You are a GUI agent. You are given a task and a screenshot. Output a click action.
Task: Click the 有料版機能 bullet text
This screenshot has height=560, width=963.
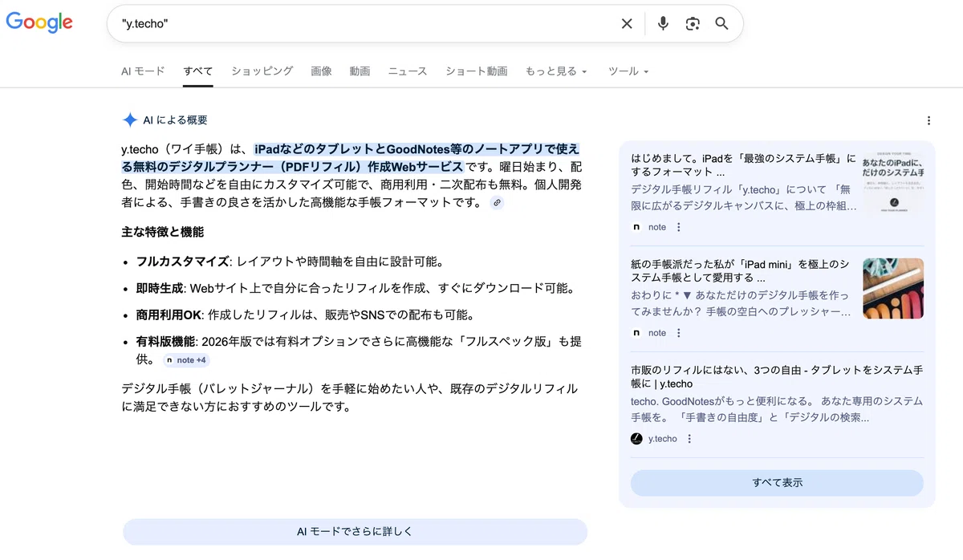(x=359, y=350)
